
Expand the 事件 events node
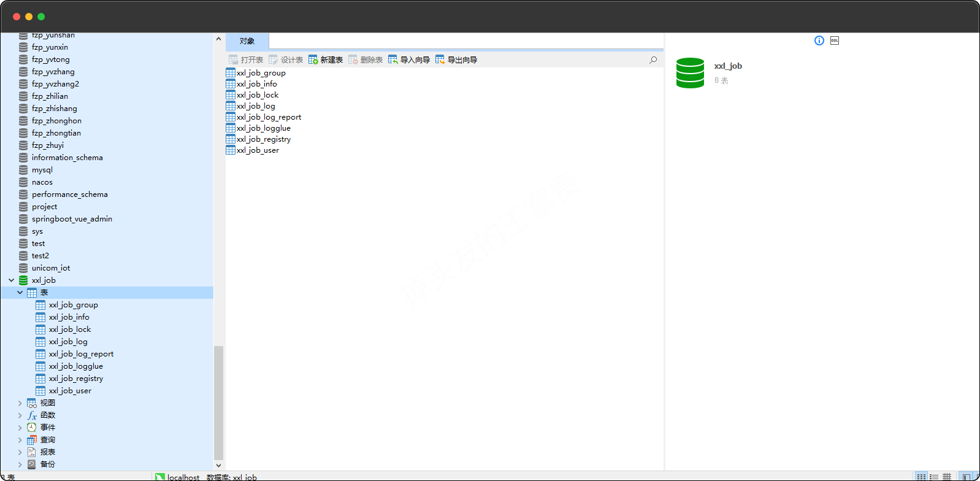tap(20, 428)
